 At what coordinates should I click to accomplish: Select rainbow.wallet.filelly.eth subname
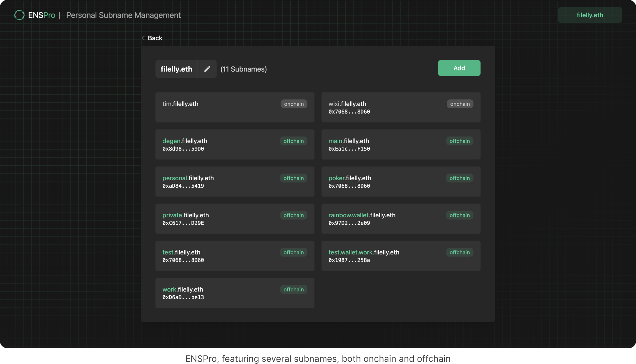pos(400,219)
